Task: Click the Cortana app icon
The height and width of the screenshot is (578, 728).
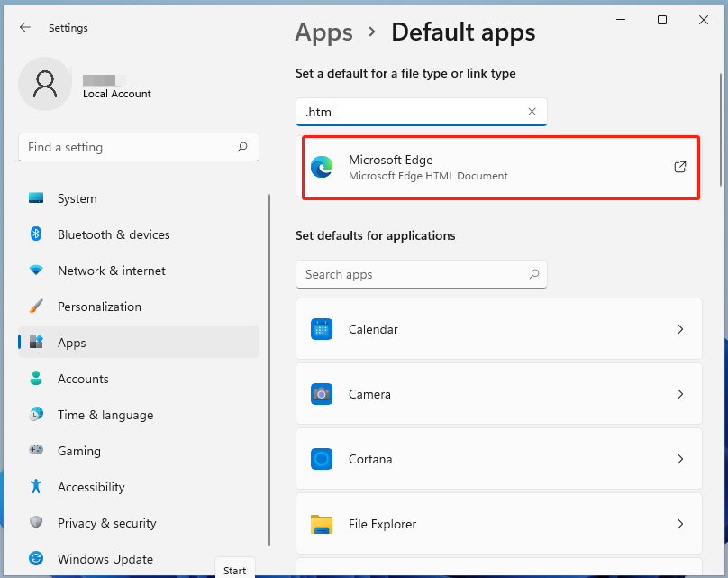Action: [x=322, y=459]
